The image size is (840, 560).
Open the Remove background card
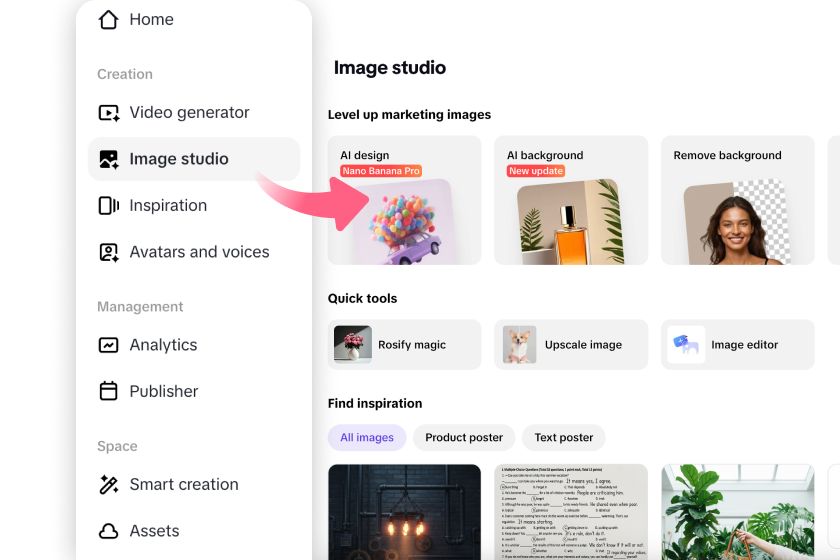(x=738, y=200)
